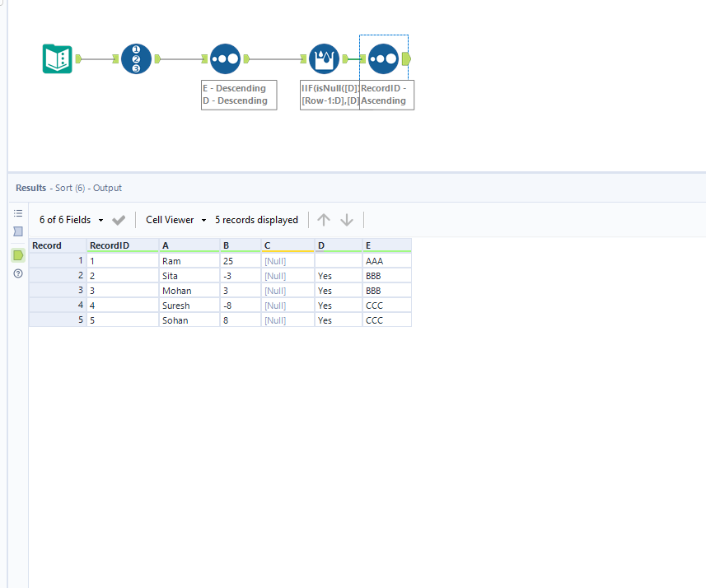Select the RecordID column header
706x588 pixels.
coord(123,245)
